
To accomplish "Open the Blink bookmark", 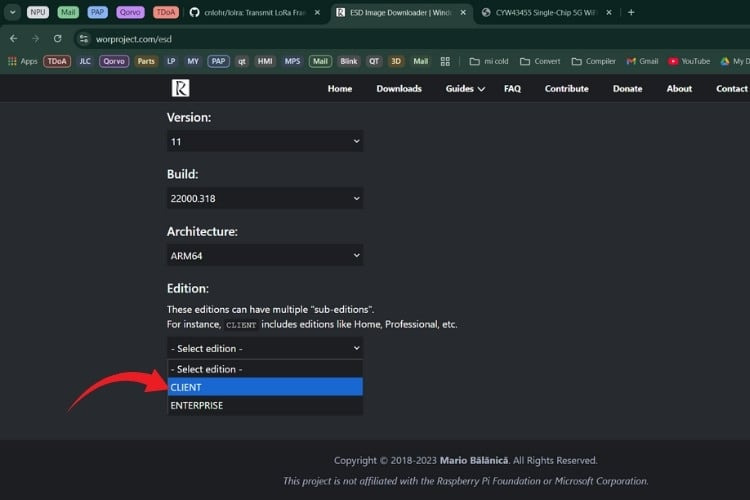I will click(349, 61).
